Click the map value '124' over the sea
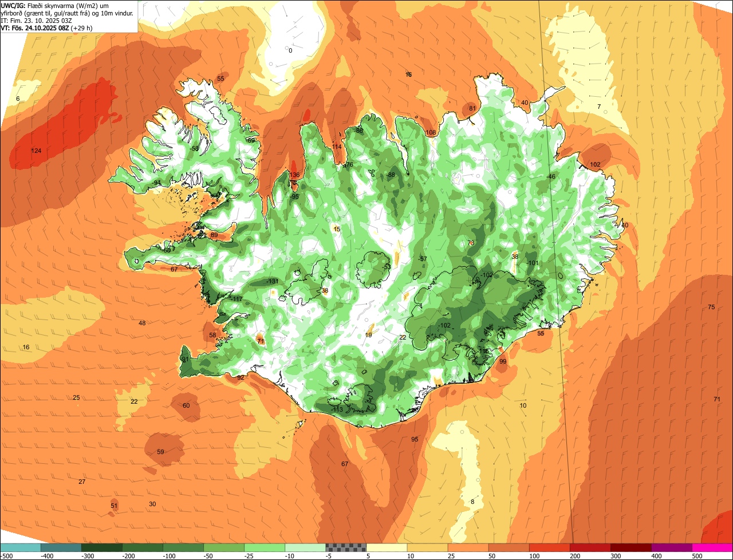 pyautogui.click(x=36, y=151)
